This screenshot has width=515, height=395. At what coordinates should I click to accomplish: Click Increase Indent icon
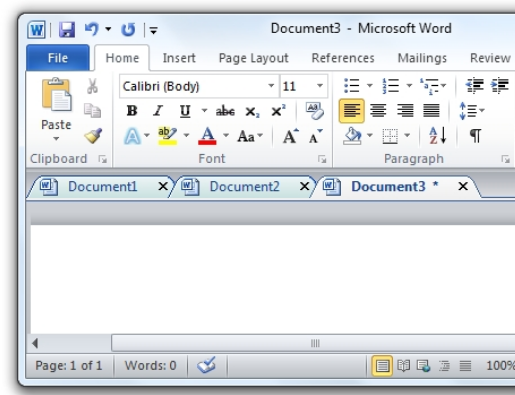(500, 86)
